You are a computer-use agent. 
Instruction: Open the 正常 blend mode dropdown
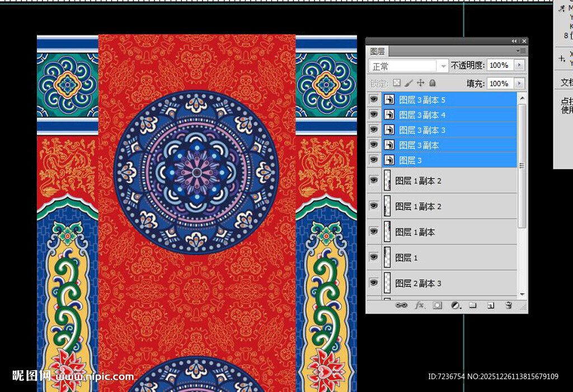click(x=408, y=66)
